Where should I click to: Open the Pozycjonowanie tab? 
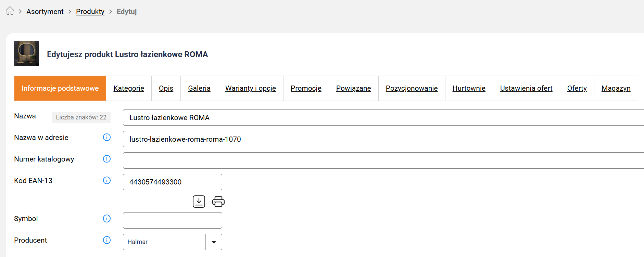point(412,88)
